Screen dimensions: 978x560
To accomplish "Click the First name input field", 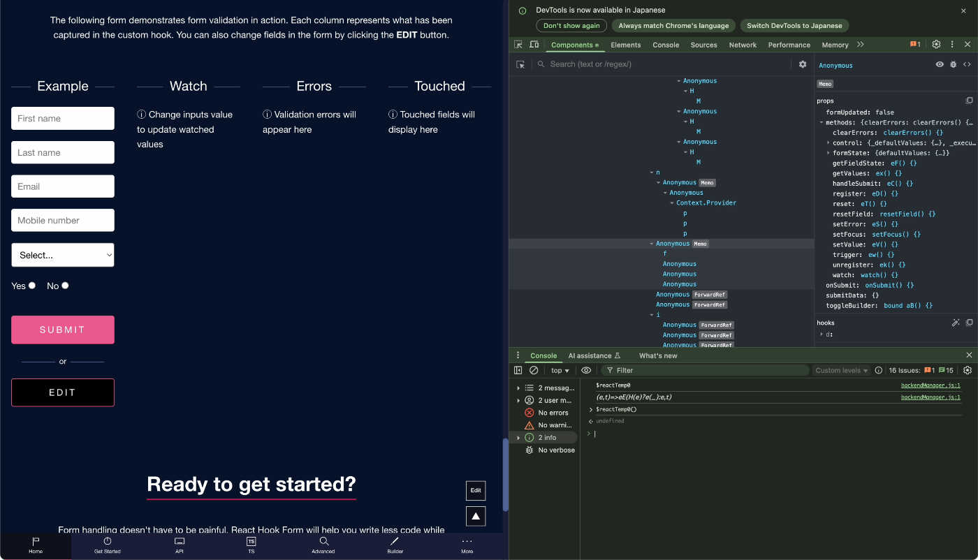I will [62, 118].
